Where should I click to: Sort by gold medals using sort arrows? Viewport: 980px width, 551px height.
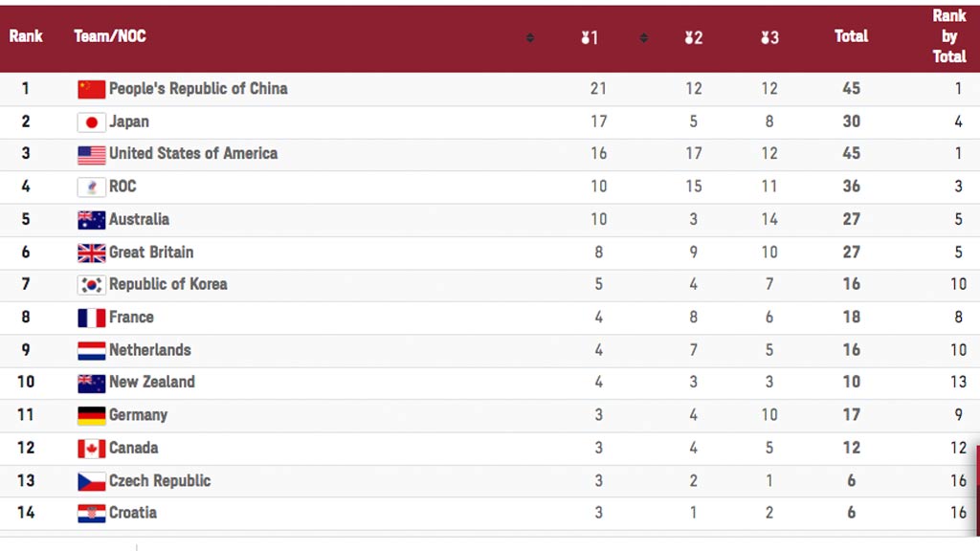tap(644, 38)
